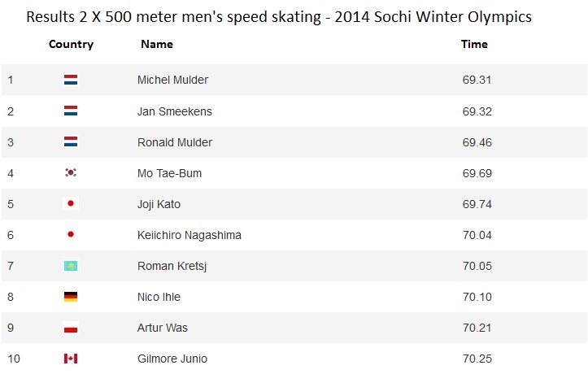Click the Netherlands flag beside Ronald Mulder
The width and height of the screenshot is (588, 374).
71,141
